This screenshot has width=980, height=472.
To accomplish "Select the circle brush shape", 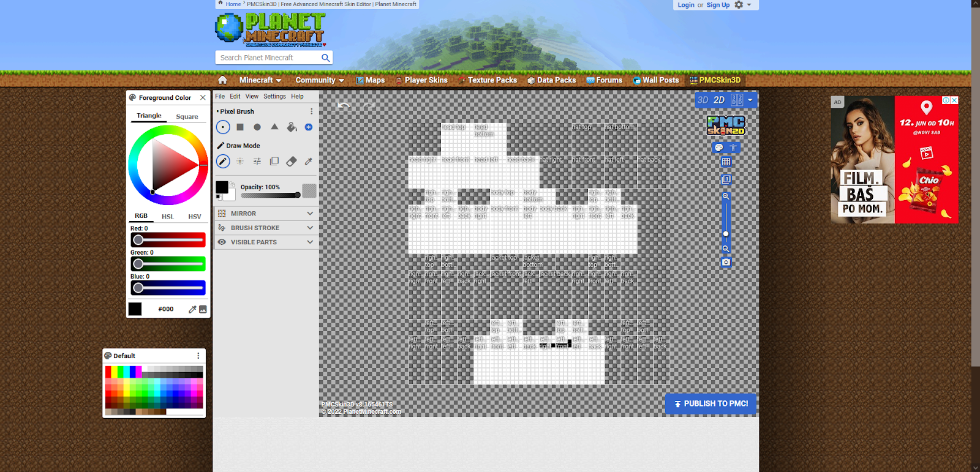I will point(257,127).
